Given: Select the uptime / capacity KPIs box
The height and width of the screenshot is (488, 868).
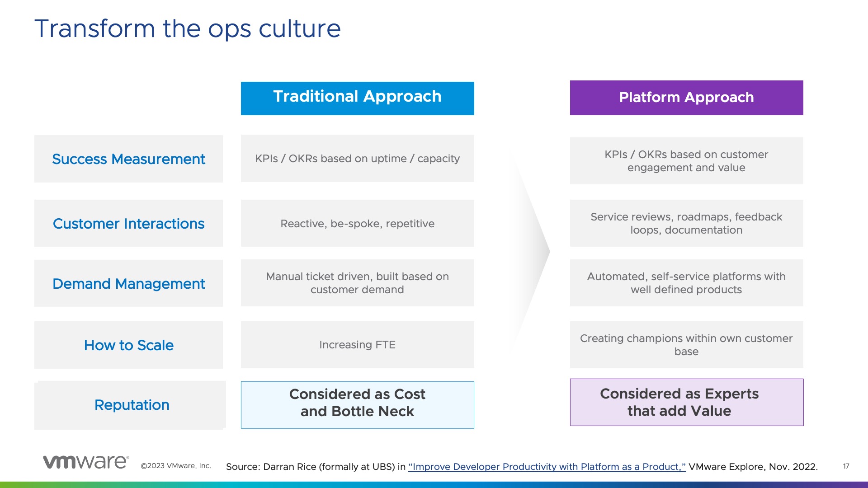Looking at the screenshot, I should (x=357, y=159).
